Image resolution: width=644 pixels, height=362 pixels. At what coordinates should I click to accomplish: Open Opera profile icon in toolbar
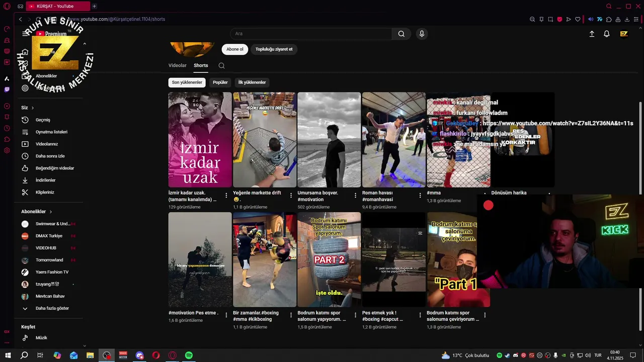(x=618, y=19)
